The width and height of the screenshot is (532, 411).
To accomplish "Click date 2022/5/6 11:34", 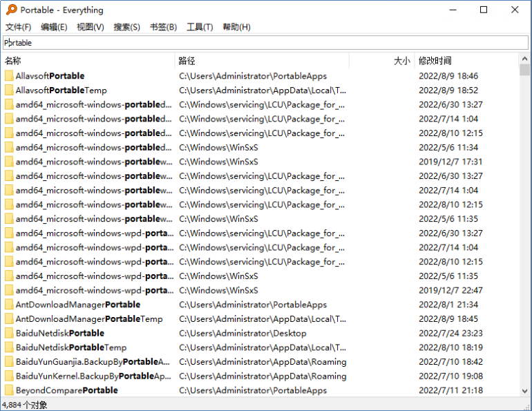I will coord(448,147).
